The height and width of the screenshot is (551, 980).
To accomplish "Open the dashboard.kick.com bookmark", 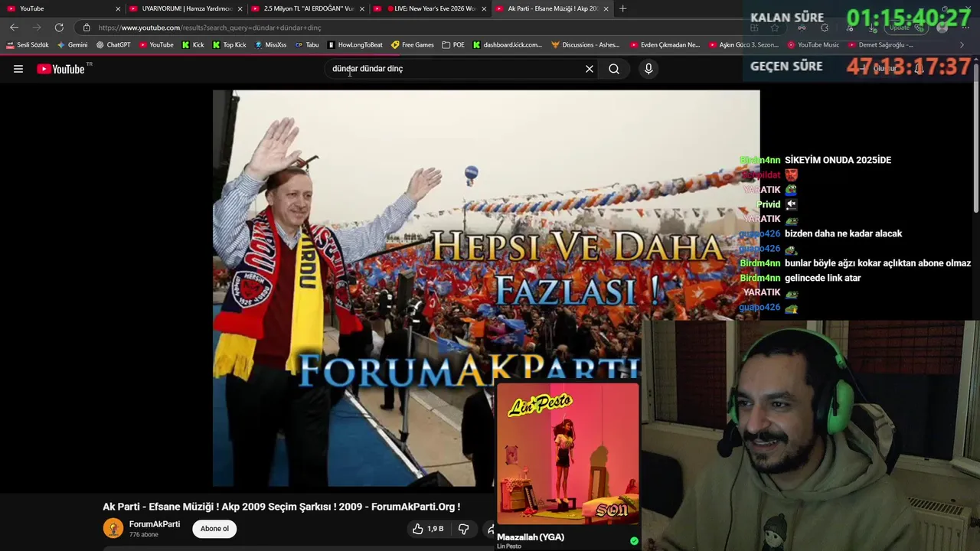I will coord(508,45).
